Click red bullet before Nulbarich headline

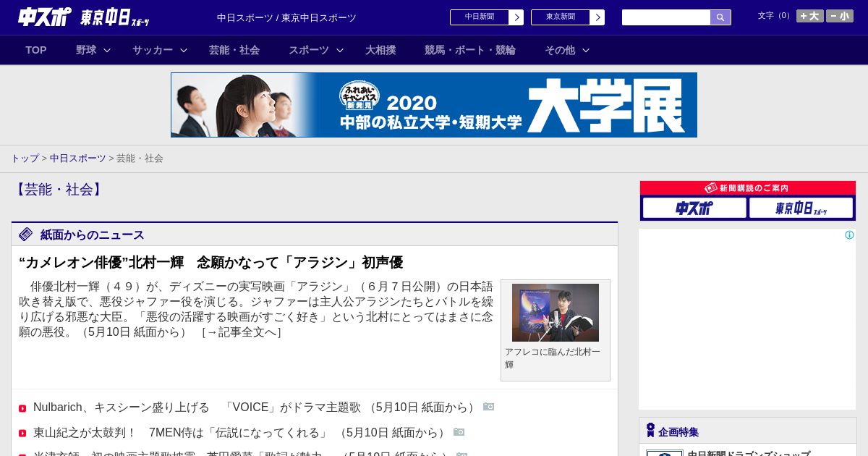[x=22, y=408]
